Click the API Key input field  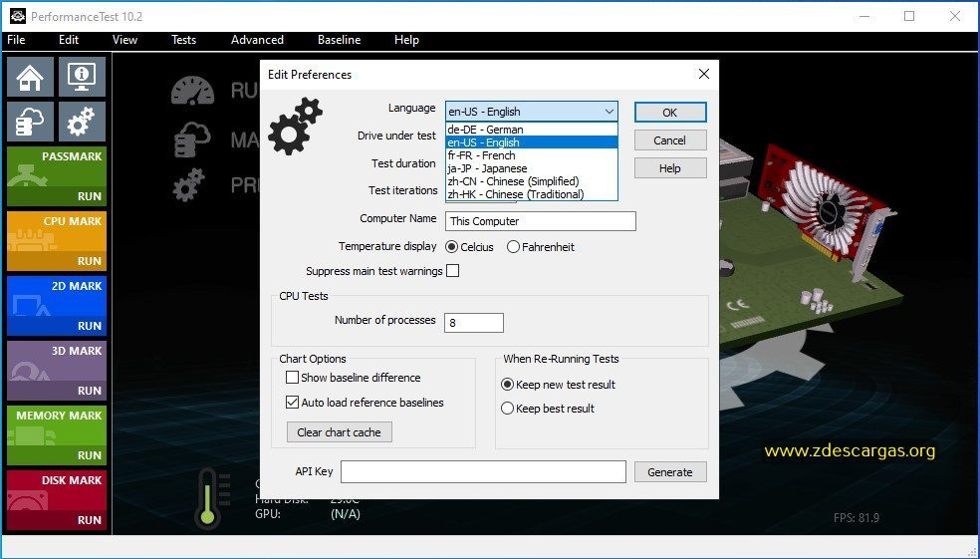(483, 472)
